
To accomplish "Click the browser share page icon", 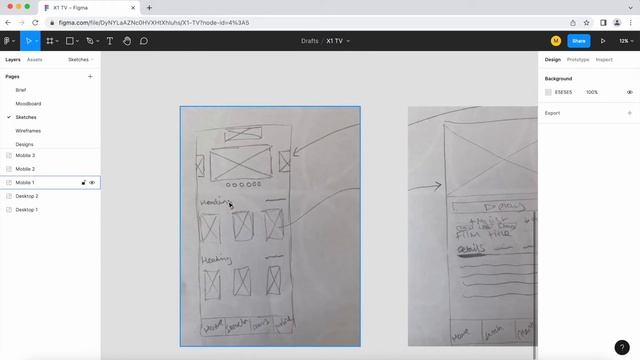I will pyautogui.click(x=573, y=23).
